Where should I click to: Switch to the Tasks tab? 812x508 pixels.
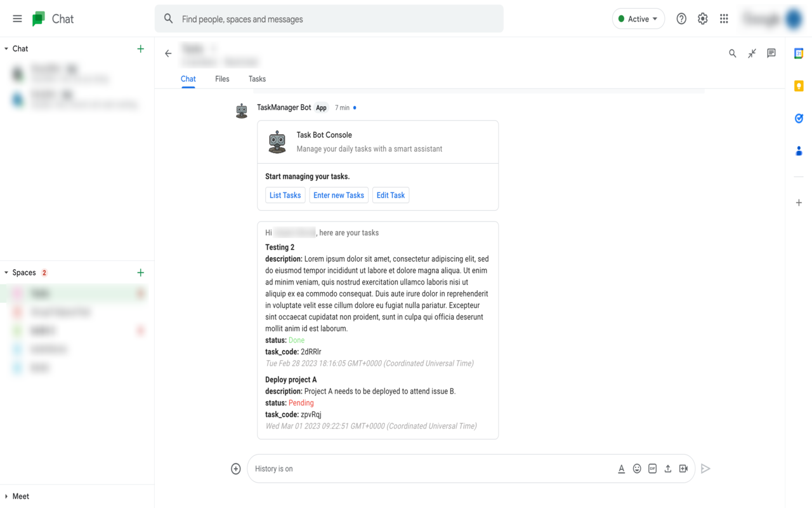click(256, 79)
